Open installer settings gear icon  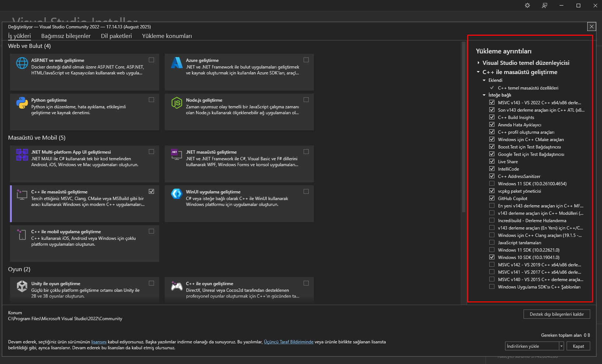click(x=528, y=6)
